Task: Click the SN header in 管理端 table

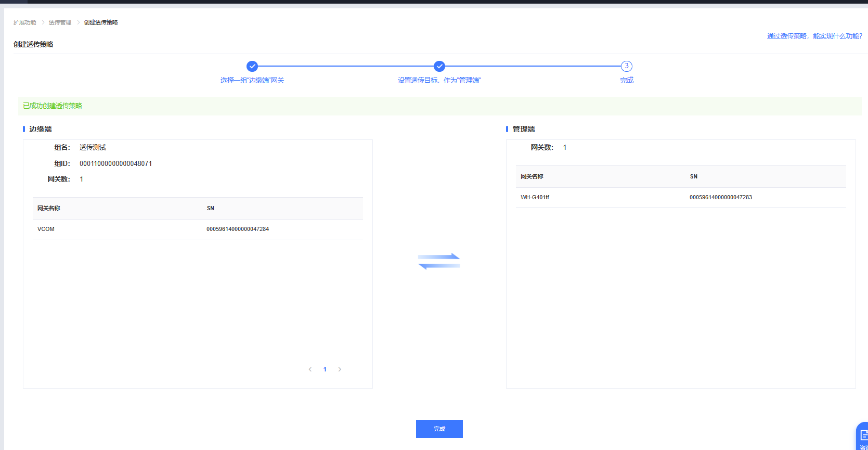Action: pos(694,176)
